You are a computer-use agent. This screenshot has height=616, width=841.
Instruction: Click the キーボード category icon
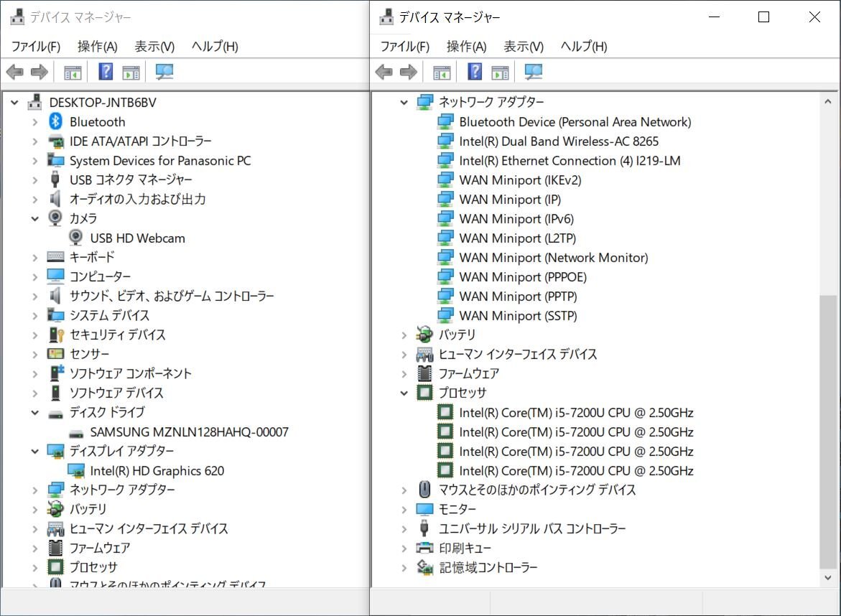coord(55,257)
